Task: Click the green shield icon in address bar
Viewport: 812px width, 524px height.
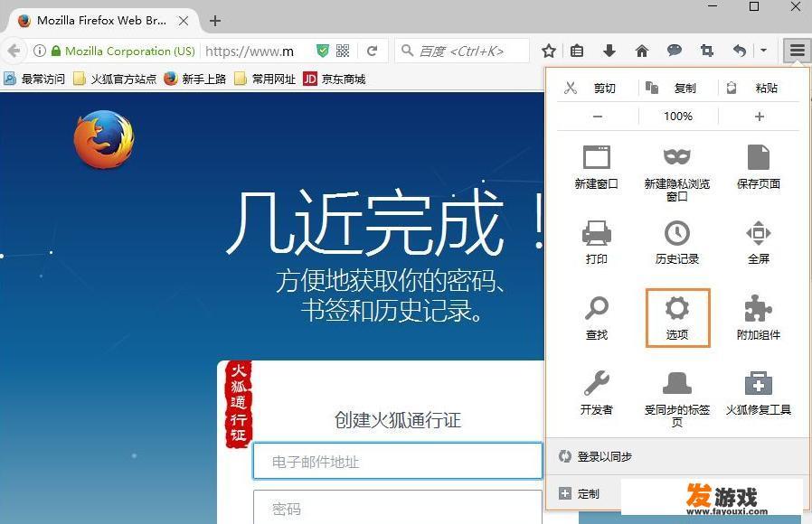Action: [x=323, y=51]
